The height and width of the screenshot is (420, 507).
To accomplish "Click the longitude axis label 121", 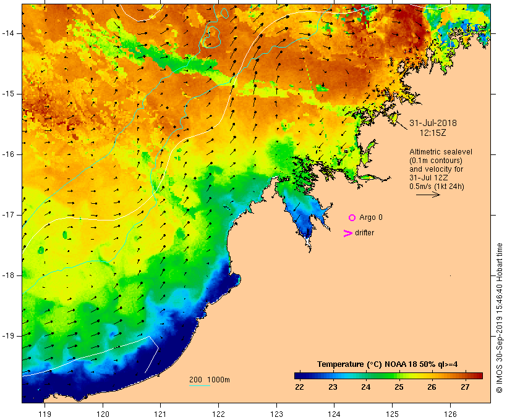I will pyautogui.click(x=160, y=414).
